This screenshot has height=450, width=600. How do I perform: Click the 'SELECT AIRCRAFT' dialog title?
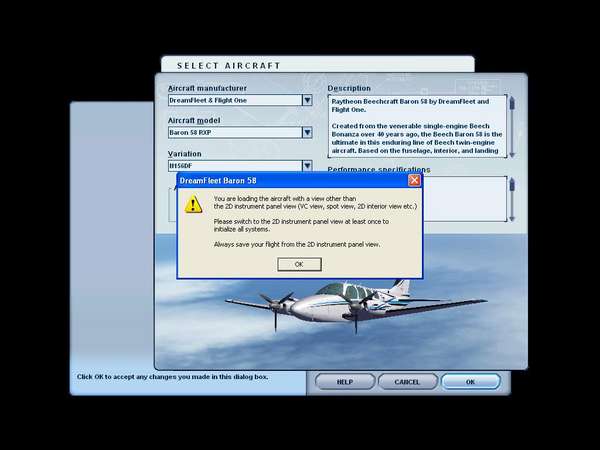[229, 66]
